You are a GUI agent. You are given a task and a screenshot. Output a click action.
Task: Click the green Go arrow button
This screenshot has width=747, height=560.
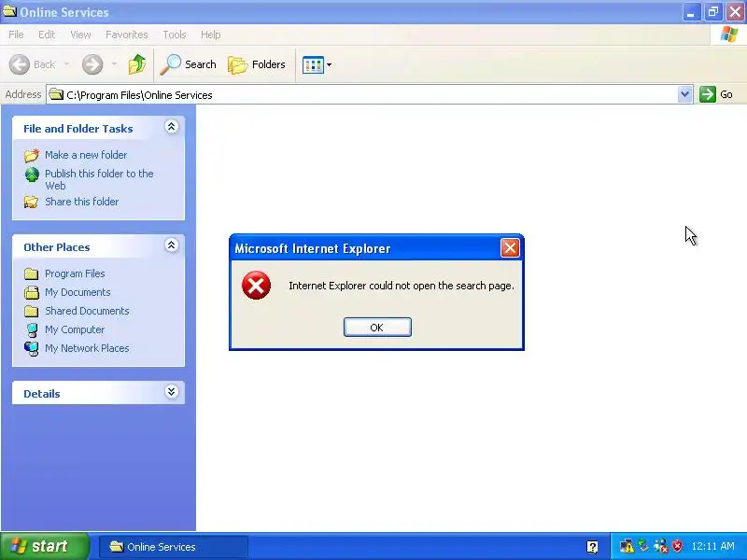pos(708,94)
